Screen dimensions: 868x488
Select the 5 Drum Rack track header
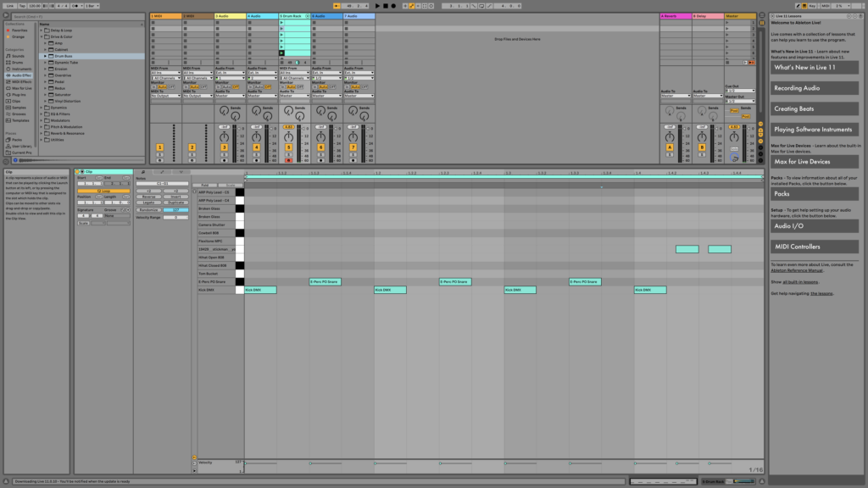294,16
